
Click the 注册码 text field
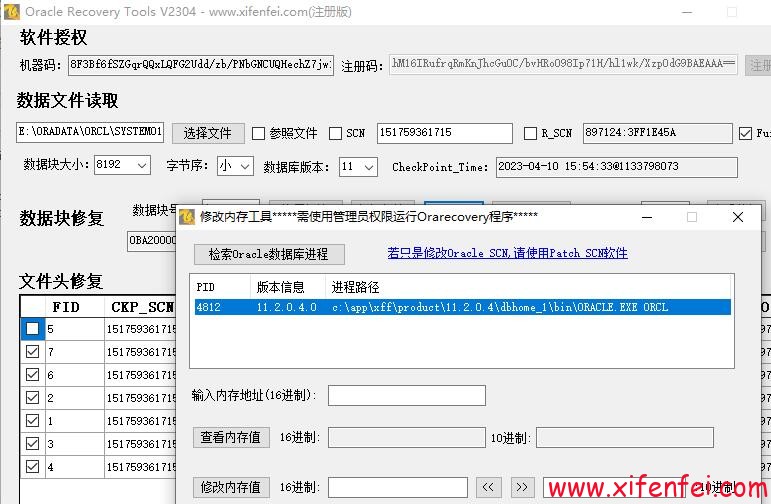coord(563,64)
